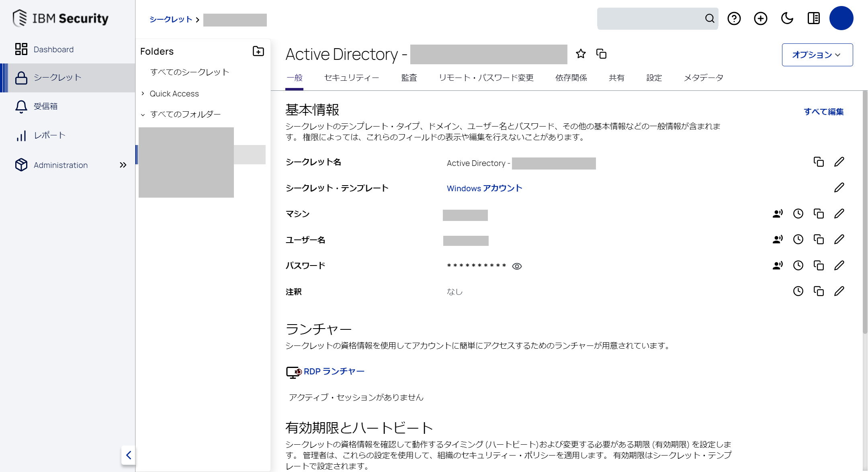The image size is (868, 472).
Task: Edit the シークレット・テンプレート field
Action: coord(839,188)
